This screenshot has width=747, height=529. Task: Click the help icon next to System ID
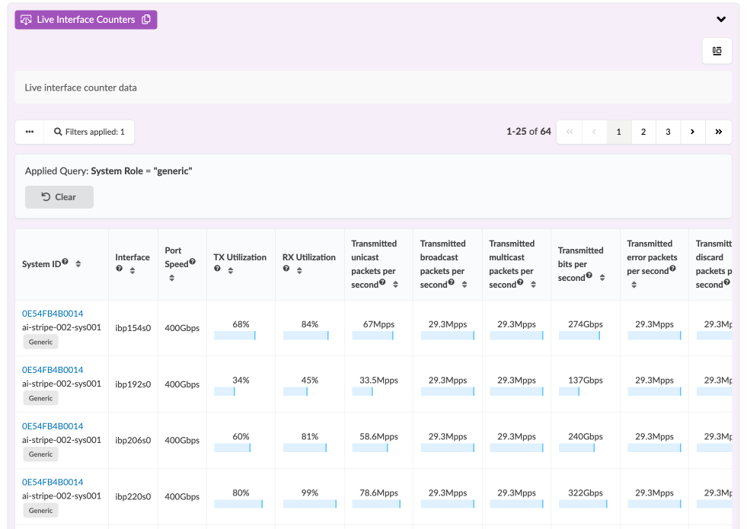65,263
